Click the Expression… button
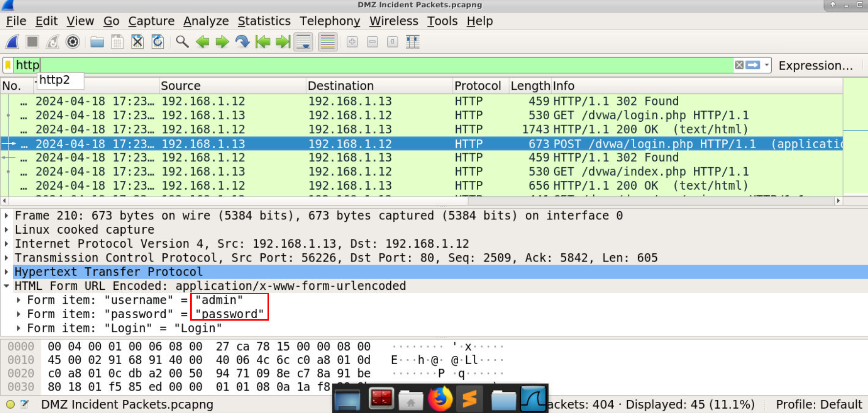The height and width of the screenshot is (413, 868). 816,65
